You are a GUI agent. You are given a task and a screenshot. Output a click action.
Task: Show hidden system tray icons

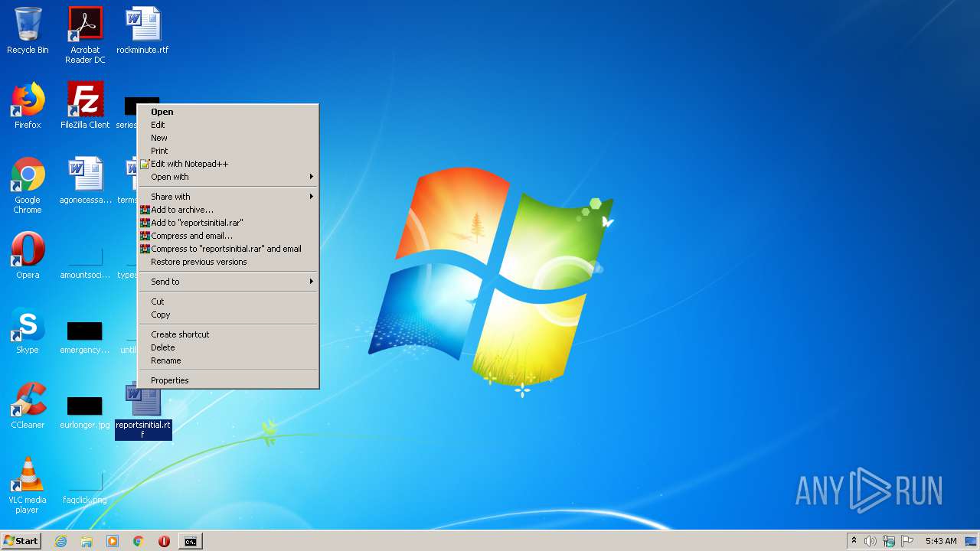(x=854, y=540)
